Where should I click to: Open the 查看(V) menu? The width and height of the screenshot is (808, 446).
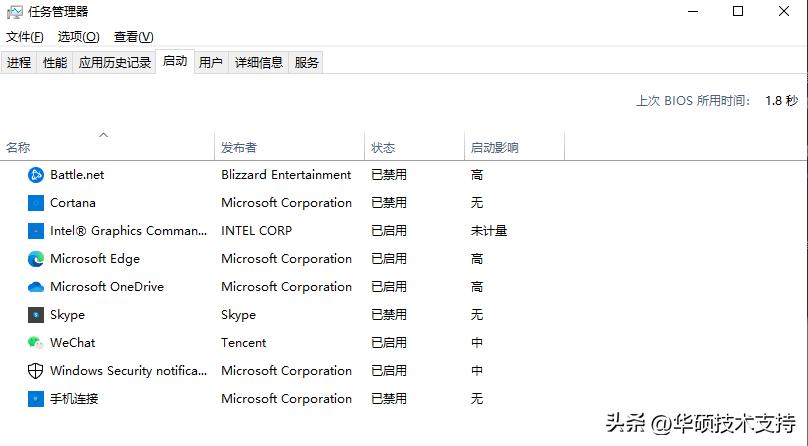click(133, 37)
